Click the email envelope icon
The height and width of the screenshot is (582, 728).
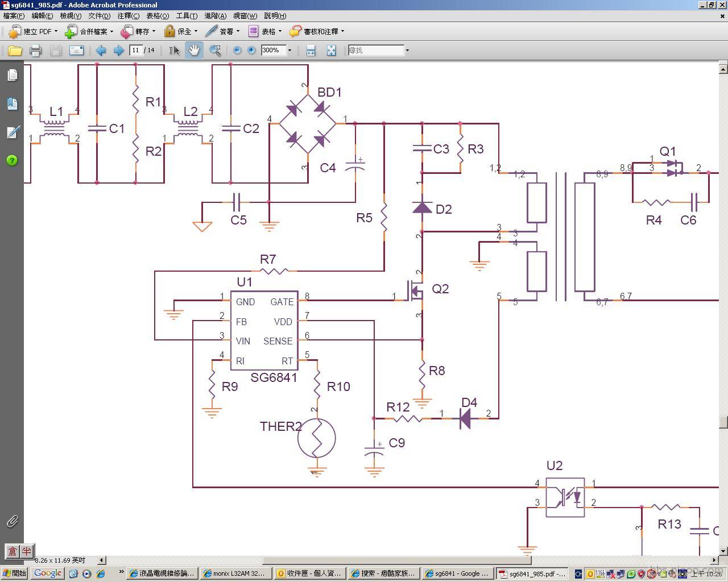[x=76, y=51]
